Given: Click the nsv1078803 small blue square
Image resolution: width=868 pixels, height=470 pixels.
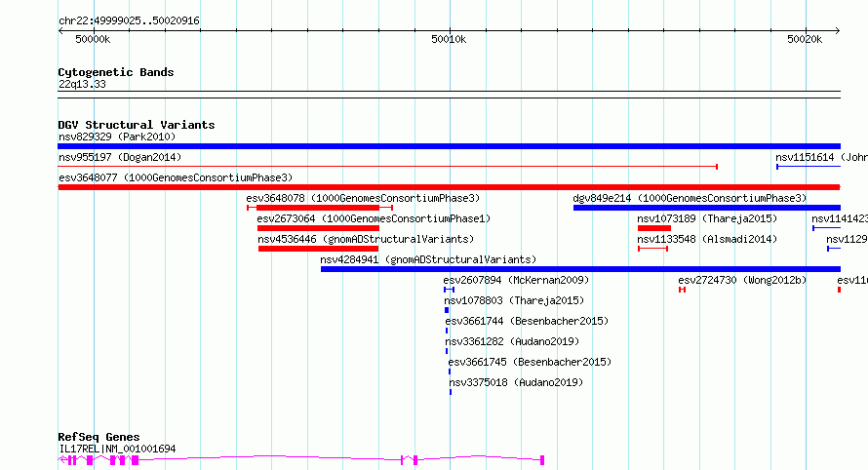Looking at the screenshot, I should [x=447, y=310].
